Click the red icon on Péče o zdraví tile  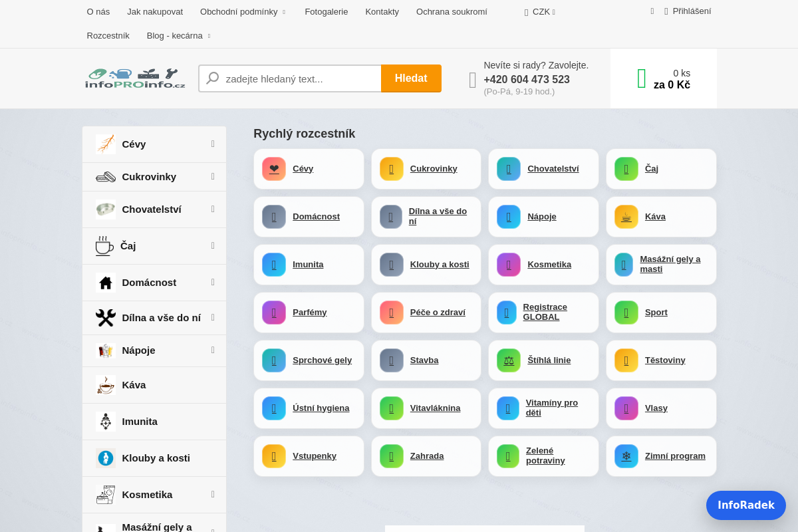point(392,313)
